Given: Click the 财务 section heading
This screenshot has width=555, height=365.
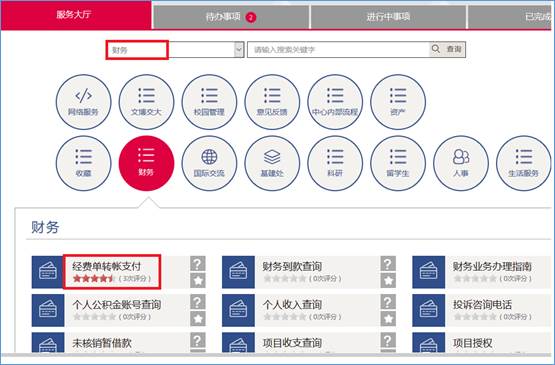Looking at the screenshot, I should tap(45, 227).
